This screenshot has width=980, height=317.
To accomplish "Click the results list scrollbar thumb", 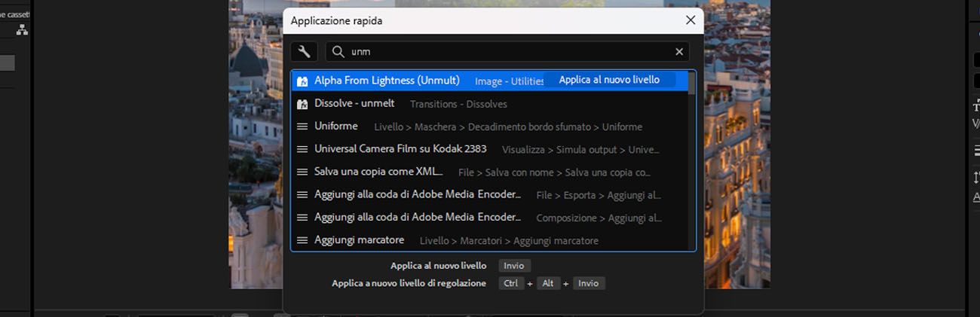I will [692, 83].
